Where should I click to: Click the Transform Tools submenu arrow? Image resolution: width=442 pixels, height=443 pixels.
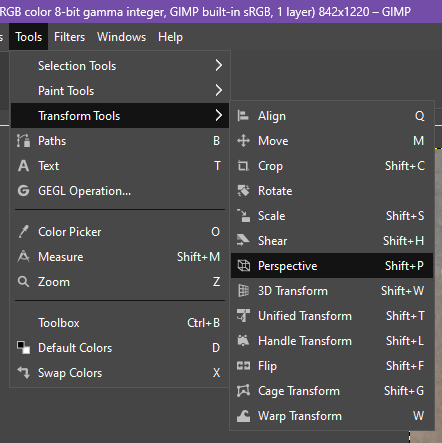(219, 115)
